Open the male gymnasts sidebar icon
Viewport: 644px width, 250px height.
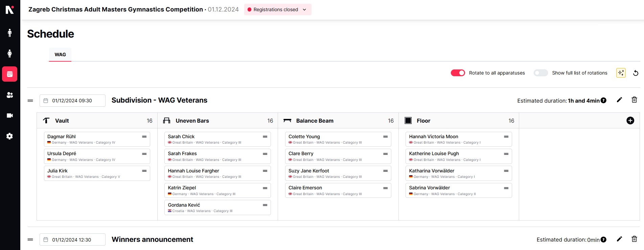[10, 33]
